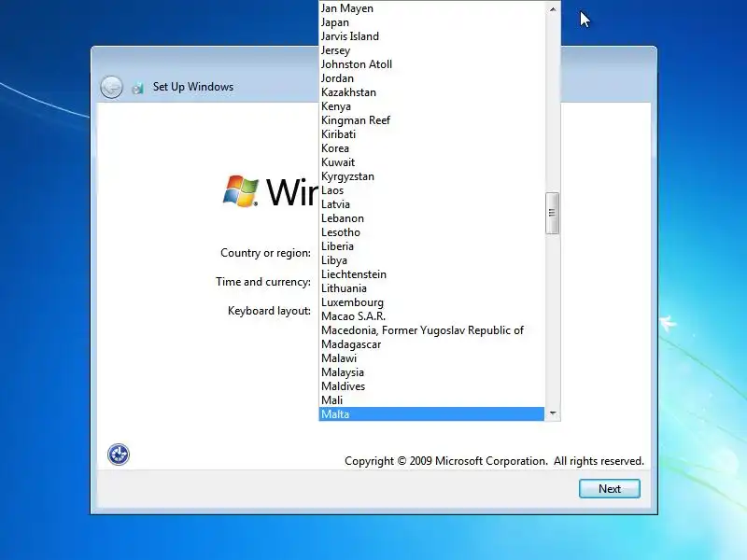
Task: Click the country list scroll up arrow
Action: coord(553,9)
